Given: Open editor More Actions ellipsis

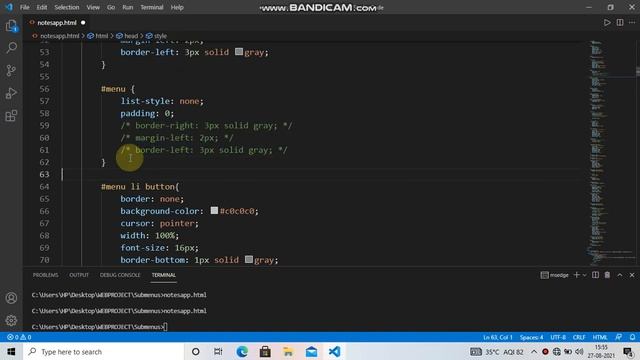Looking at the screenshot, I should click(632, 22).
